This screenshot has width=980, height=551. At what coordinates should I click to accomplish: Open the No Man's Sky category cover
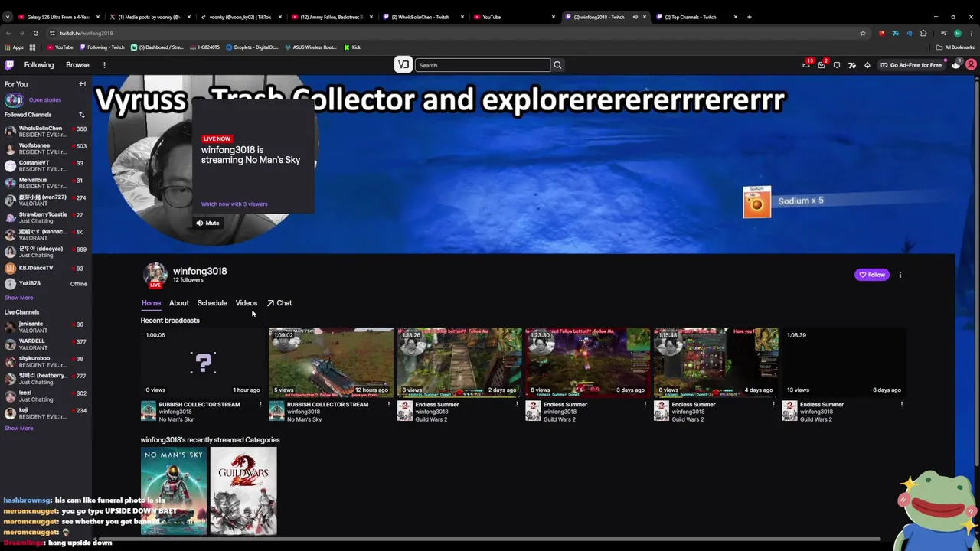(x=174, y=491)
